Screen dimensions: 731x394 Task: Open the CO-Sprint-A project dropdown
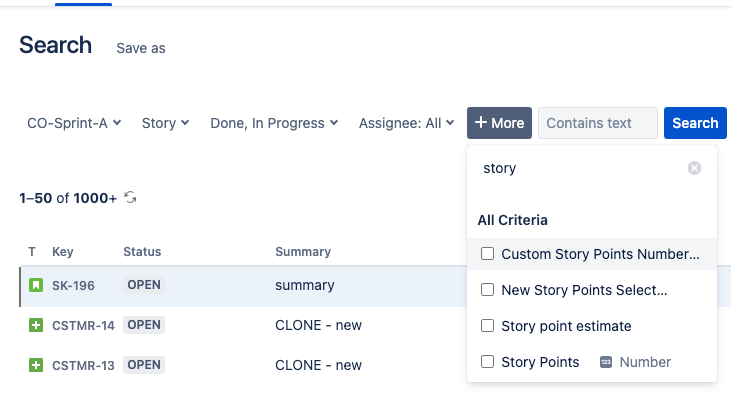[74, 123]
